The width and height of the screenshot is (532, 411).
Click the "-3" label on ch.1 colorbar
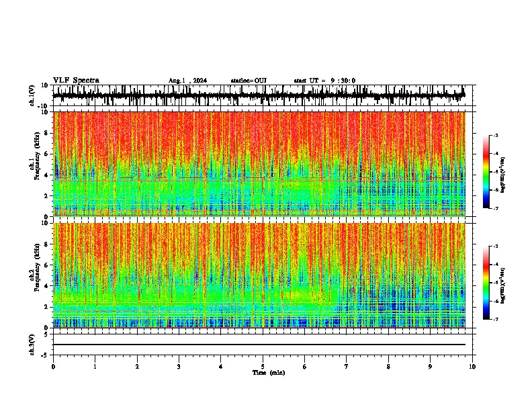[496, 135]
